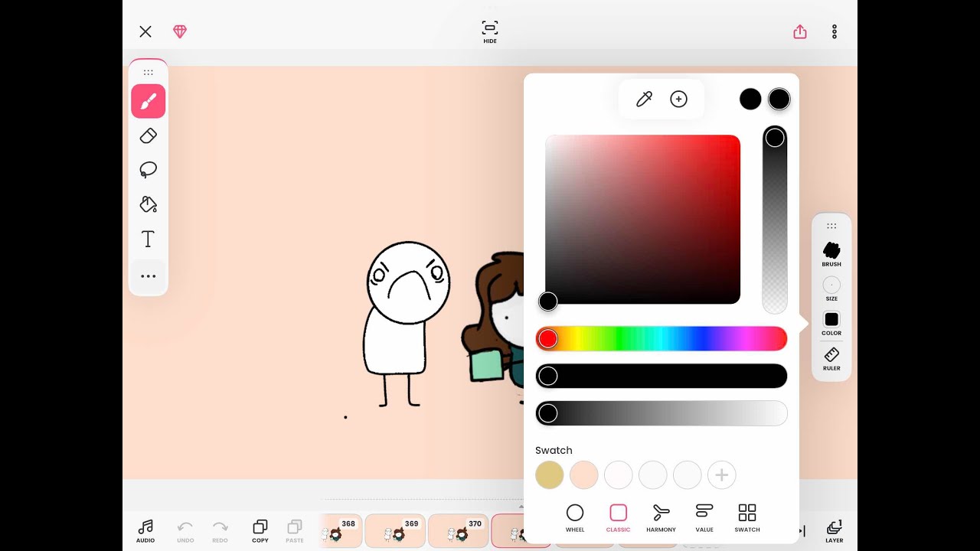Select frame 368 thumbnail

[340, 530]
